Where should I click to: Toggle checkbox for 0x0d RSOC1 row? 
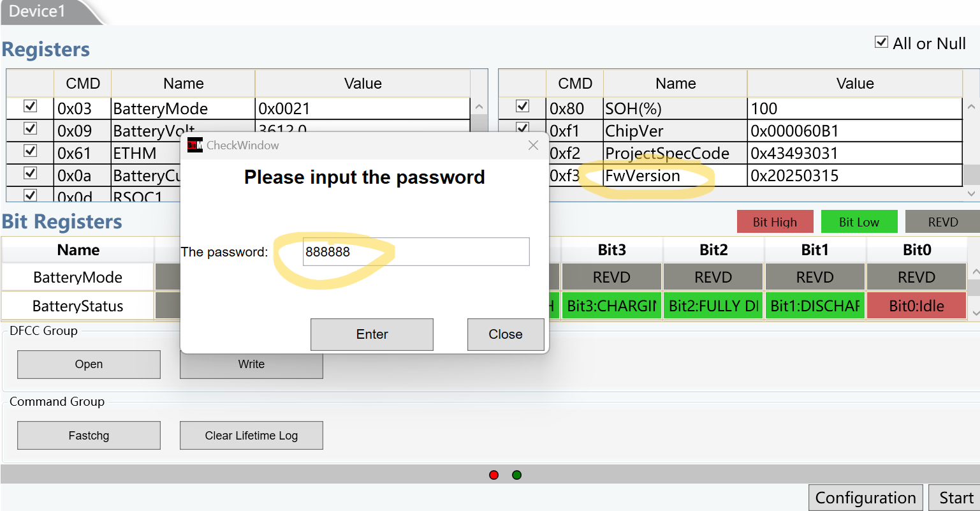(x=30, y=195)
